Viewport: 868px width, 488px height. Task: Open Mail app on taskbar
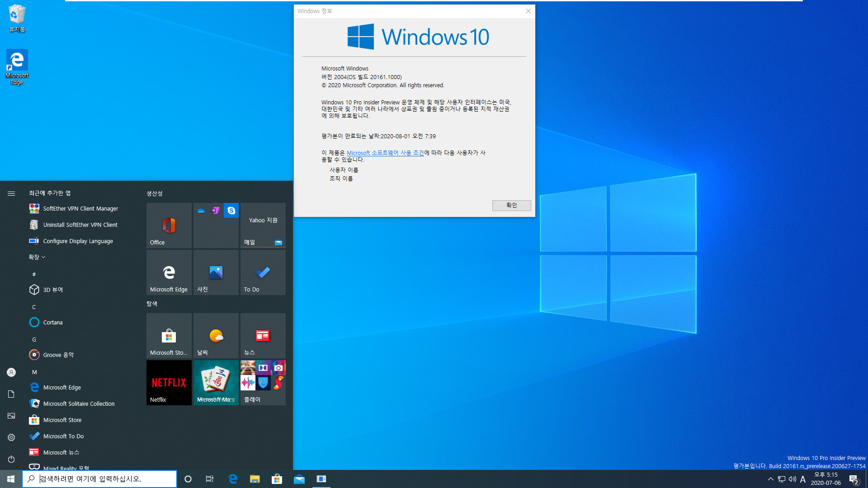299,479
